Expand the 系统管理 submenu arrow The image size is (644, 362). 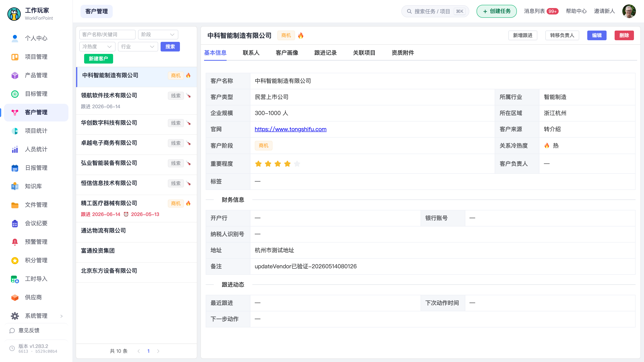(x=62, y=316)
